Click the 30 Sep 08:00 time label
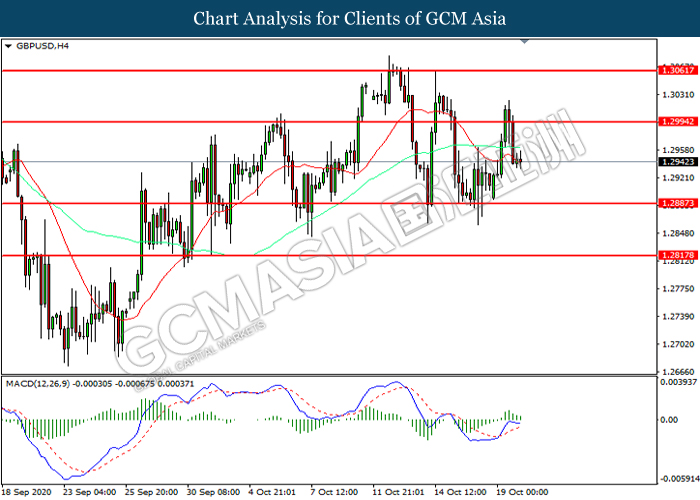 (213, 492)
